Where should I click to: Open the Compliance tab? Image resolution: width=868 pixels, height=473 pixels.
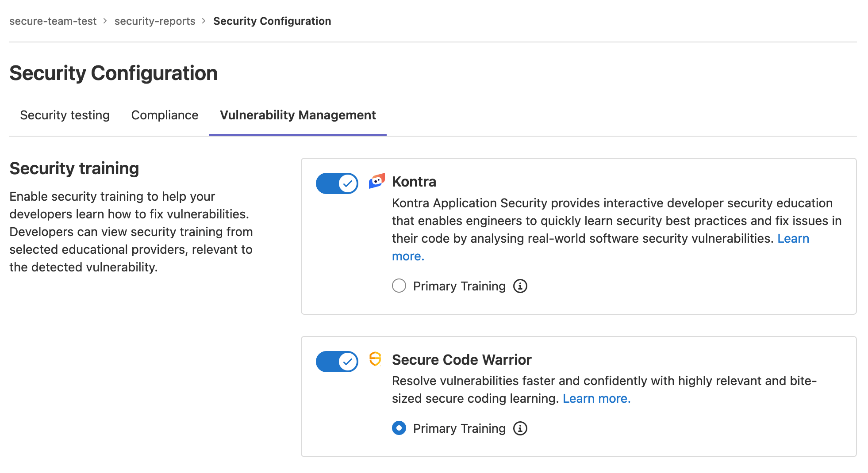tap(164, 115)
